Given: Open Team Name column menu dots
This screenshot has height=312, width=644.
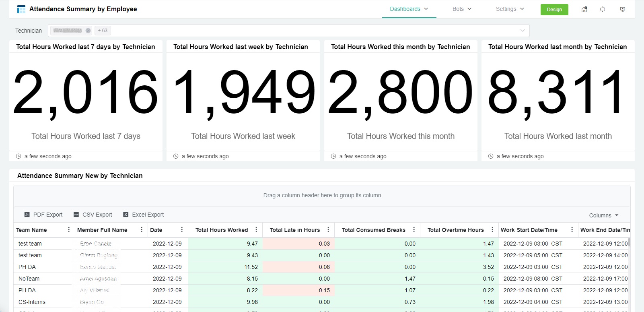Looking at the screenshot, I should coord(69,229).
